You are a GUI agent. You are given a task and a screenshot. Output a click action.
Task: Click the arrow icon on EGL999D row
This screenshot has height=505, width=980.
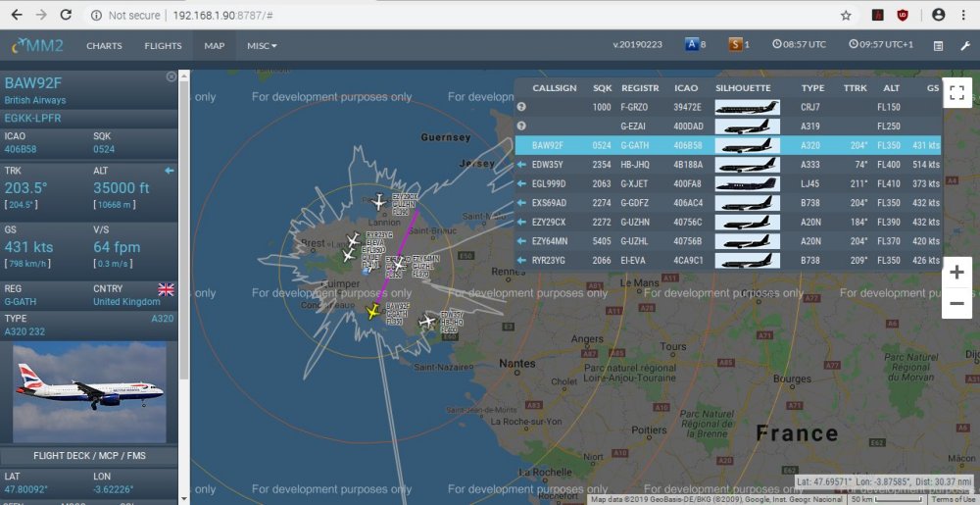click(521, 183)
